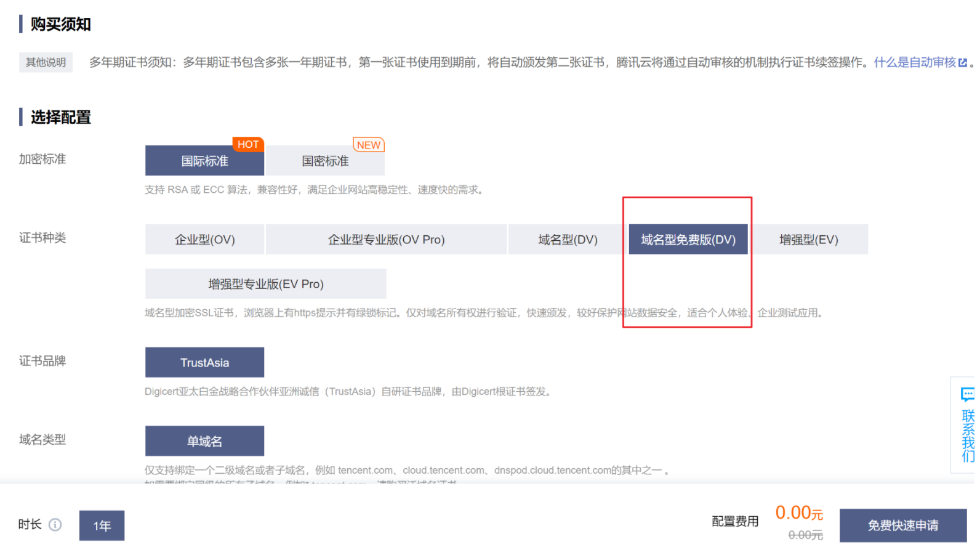980x555 pixels.
Task: Choose 域名型(DV) certificate type
Action: click(568, 240)
